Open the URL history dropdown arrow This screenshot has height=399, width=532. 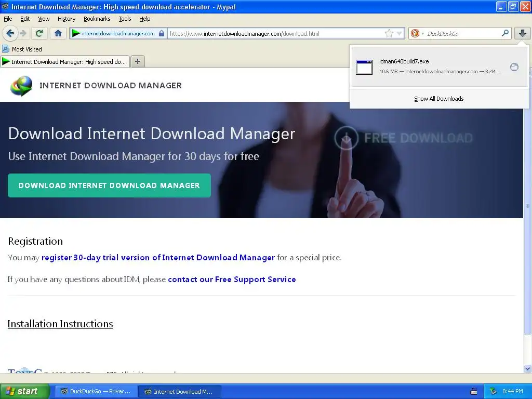click(x=400, y=34)
